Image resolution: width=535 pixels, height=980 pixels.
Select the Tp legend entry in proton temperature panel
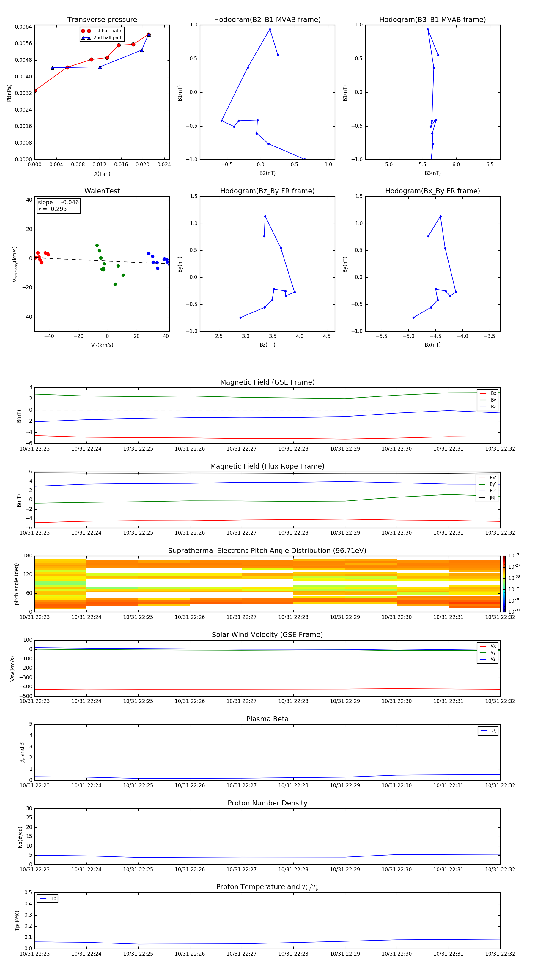[48, 899]
